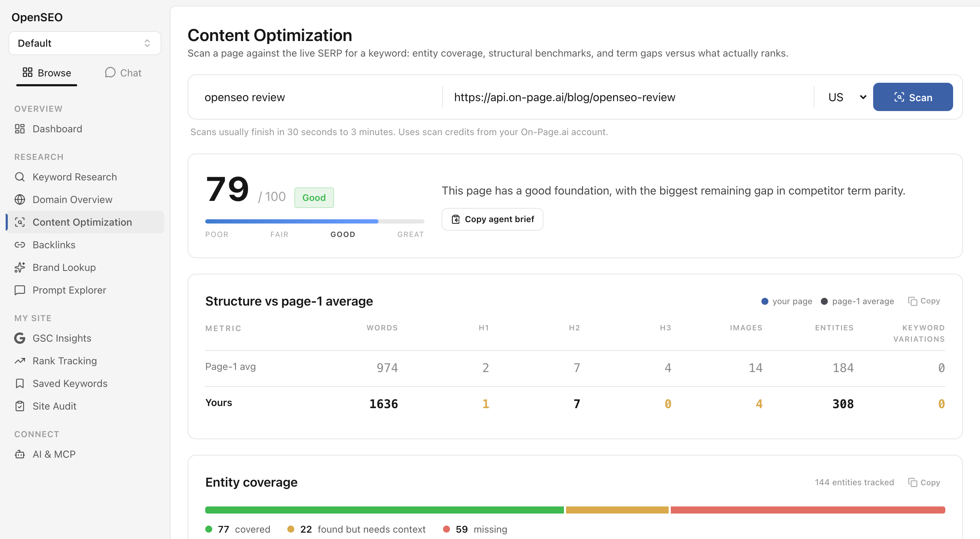The image size is (980, 539).
Task: Click the Copy agent brief button
Action: [492, 219]
